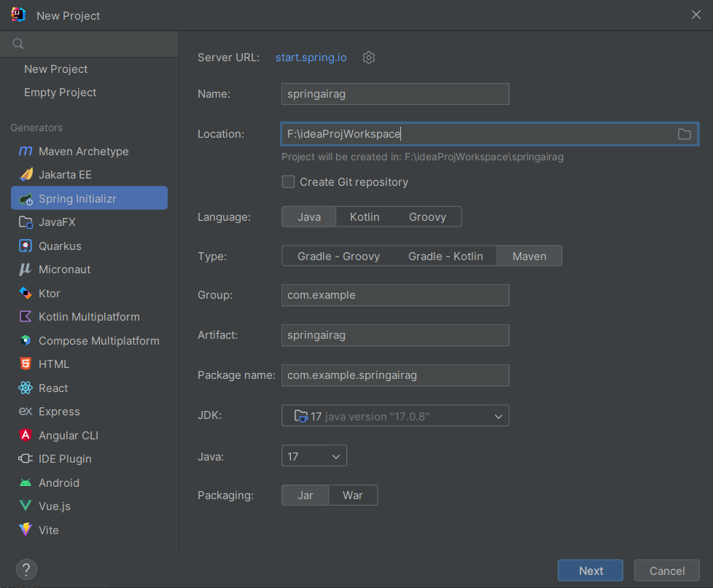Select War packaging
This screenshot has height=588, width=713.
(x=352, y=495)
